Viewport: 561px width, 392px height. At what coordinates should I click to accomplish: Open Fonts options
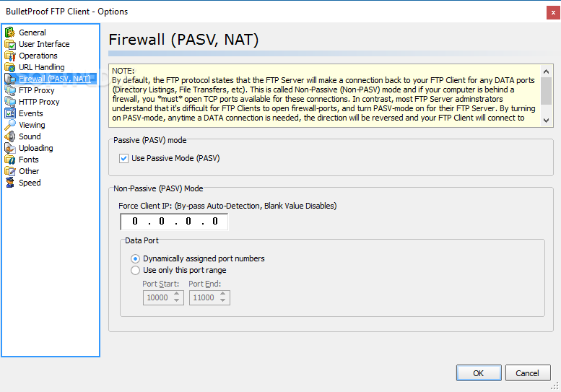pos(29,160)
